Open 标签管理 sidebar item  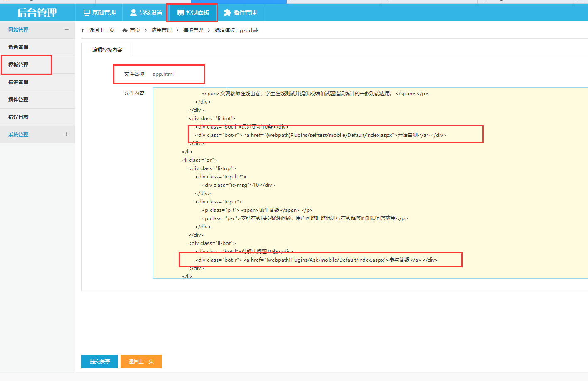(18, 82)
